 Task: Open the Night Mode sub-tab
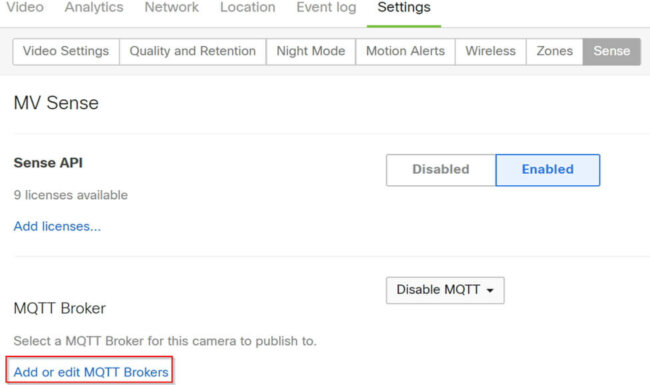[x=311, y=51]
